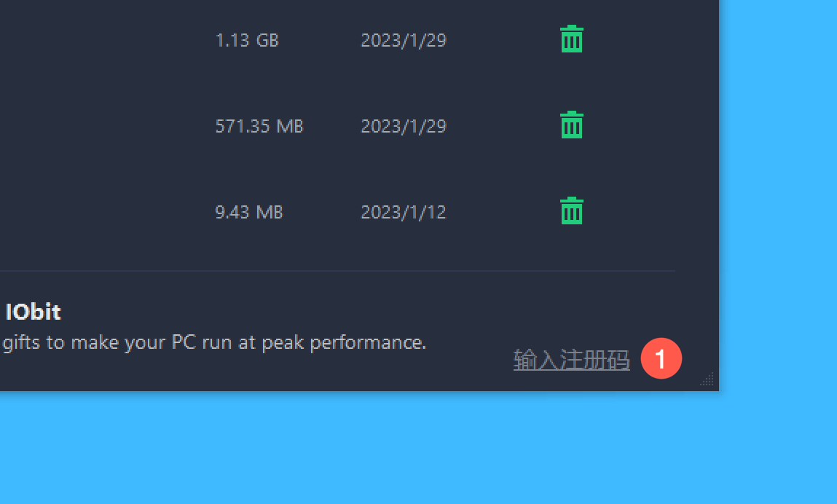Click trash icon for 571.35 MB entry
Viewport: 837px width, 504px height.
[x=571, y=125]
